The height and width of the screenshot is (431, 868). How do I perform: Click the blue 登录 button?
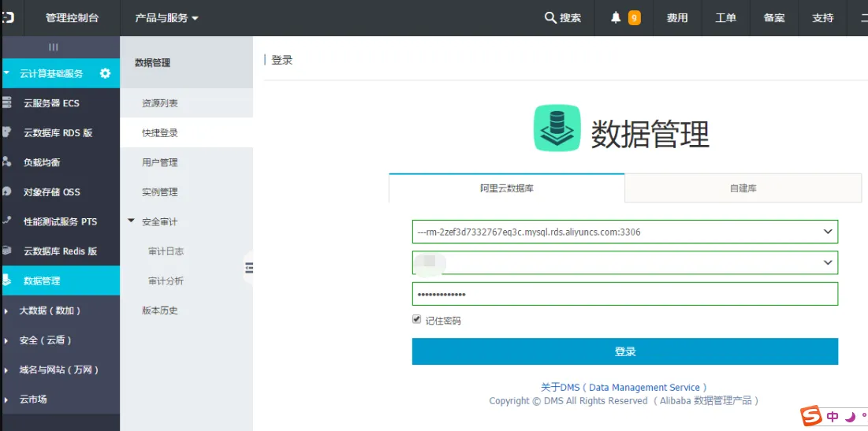(x=625, y=351)
